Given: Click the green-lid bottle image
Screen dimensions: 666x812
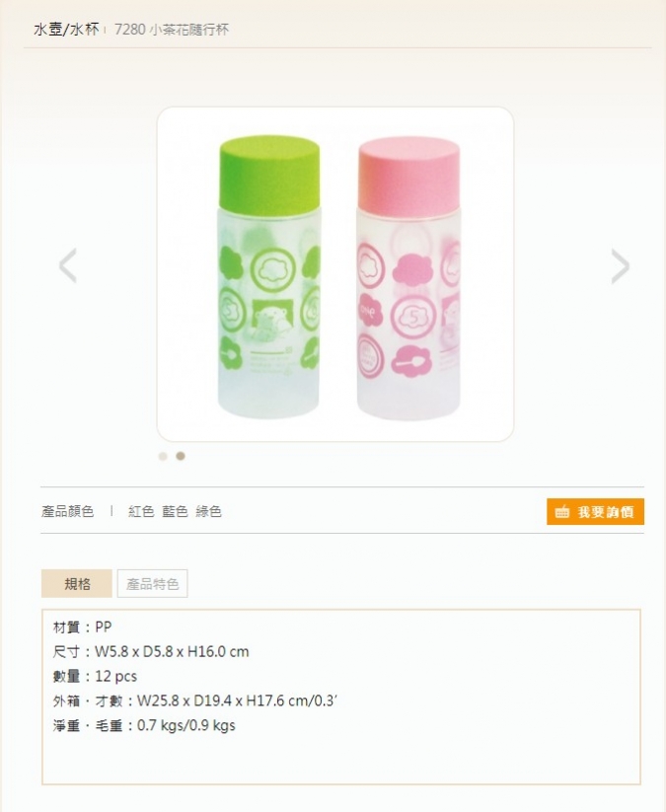Looking at the screenshot, I should pyautogui.click(x=268, y=277).
